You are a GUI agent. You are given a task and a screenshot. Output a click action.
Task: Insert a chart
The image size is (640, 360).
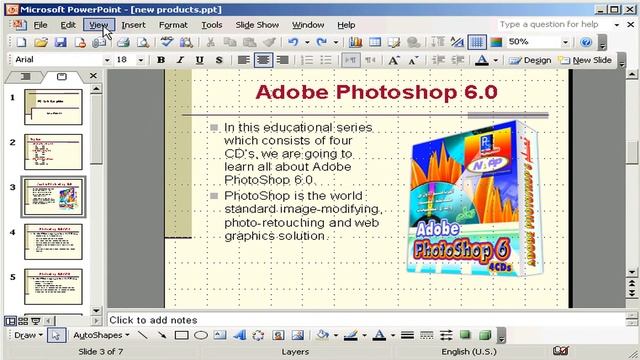[x=355, y=42]
